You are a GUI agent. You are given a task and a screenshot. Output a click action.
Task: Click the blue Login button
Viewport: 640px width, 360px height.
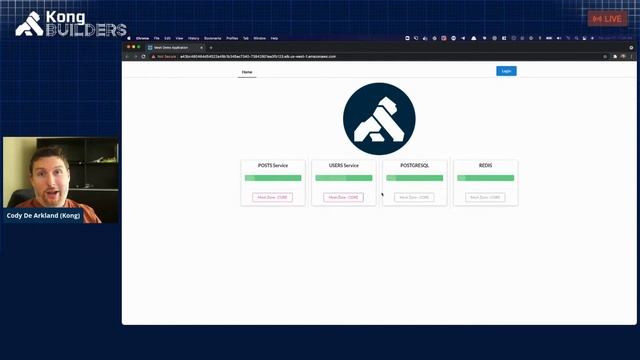point(506,71)
